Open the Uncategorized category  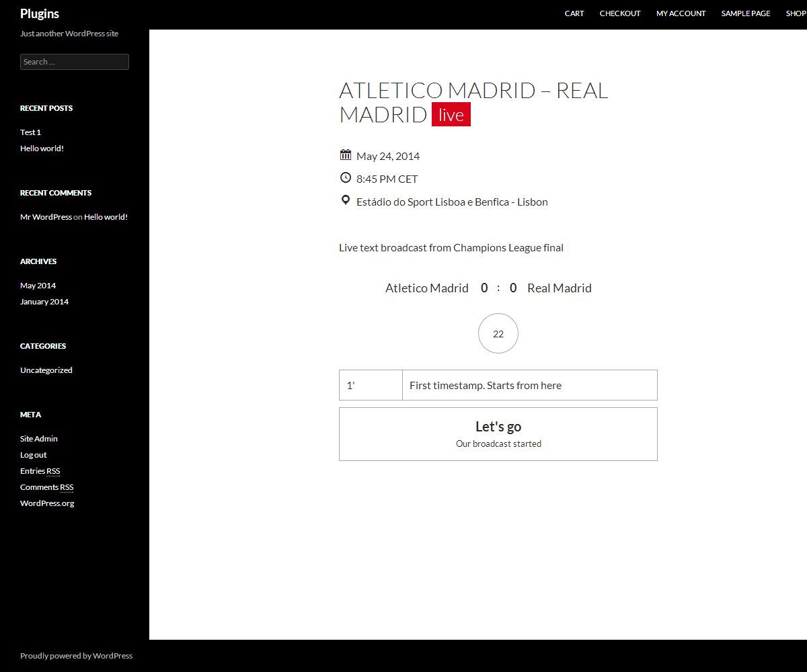tap(46, 370)
